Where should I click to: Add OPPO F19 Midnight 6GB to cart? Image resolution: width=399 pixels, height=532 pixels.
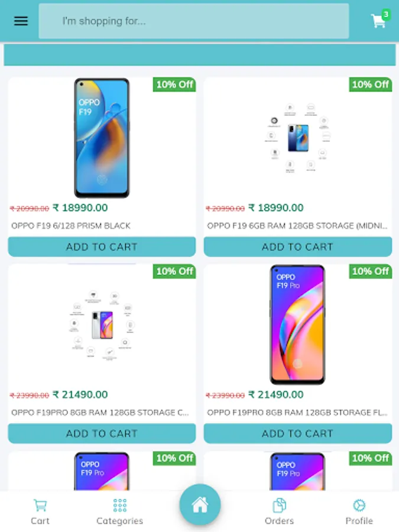(x=297, y=246)
